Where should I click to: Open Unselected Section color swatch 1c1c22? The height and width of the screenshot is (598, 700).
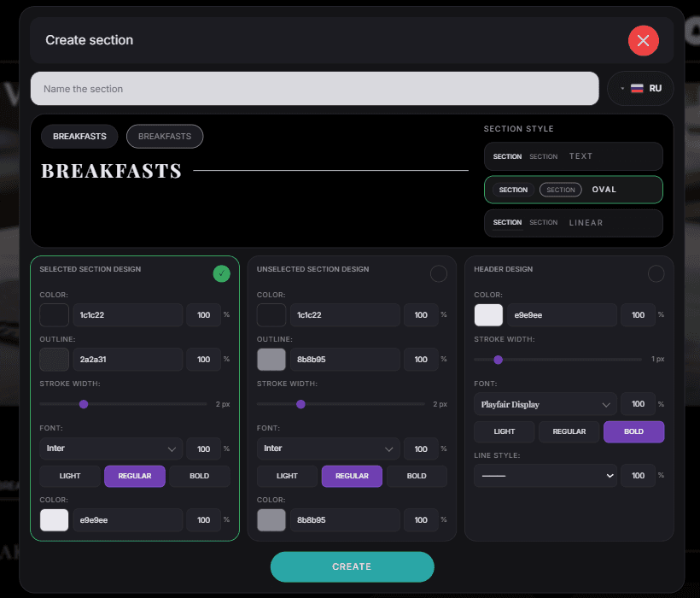[x=271, y=315]
